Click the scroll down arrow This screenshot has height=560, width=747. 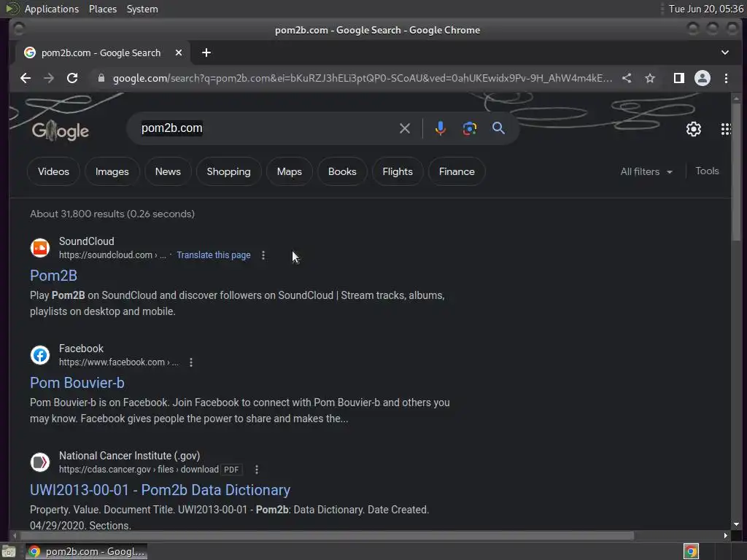(x=737, y=524)
